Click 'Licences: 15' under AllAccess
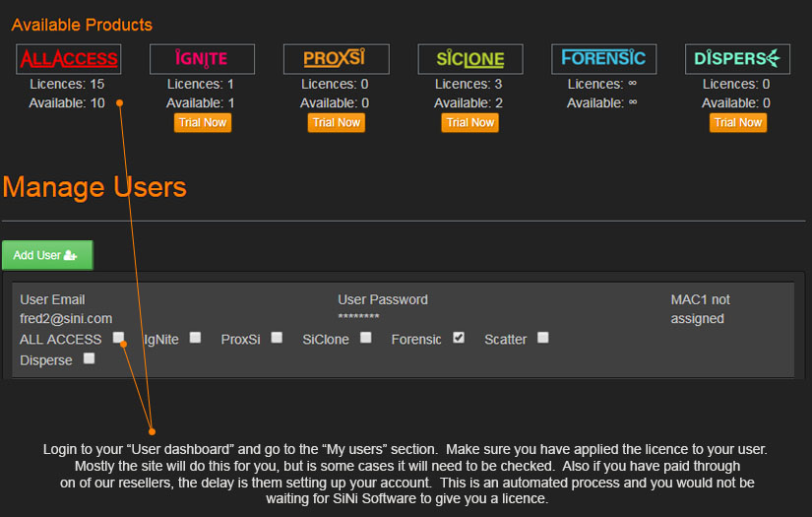The height and width of the screenshot is (517, 812). (x=67, y=84)
